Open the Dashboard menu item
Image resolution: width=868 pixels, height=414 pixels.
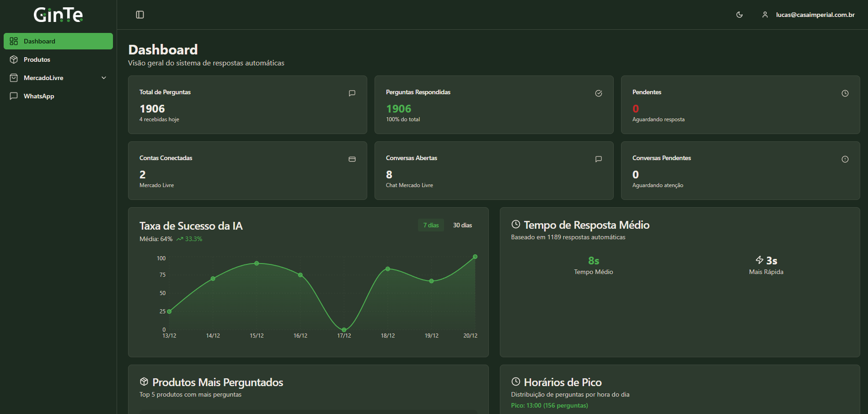click(58, 41)
